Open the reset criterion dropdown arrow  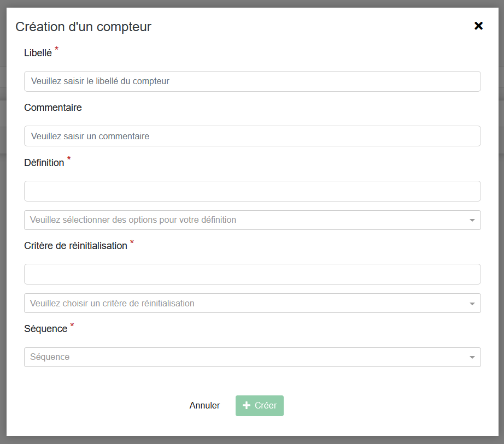click(x=472, y=304)
